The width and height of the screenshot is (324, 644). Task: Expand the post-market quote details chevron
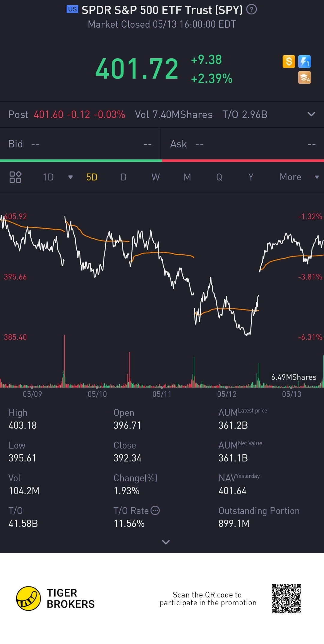(x=311, y=114)
